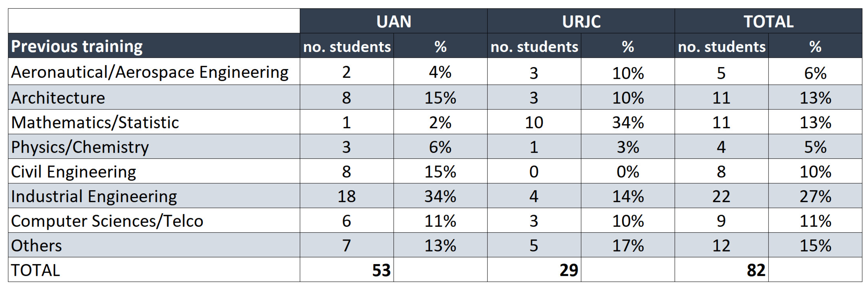
Task: Select the Physics/Chemistry row label
Action: 80,147
